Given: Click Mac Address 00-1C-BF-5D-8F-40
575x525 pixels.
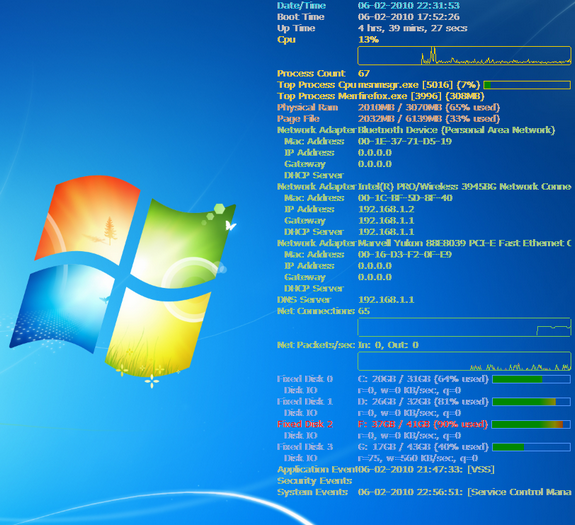Looking at the screenshot, I should click(405, 198).
